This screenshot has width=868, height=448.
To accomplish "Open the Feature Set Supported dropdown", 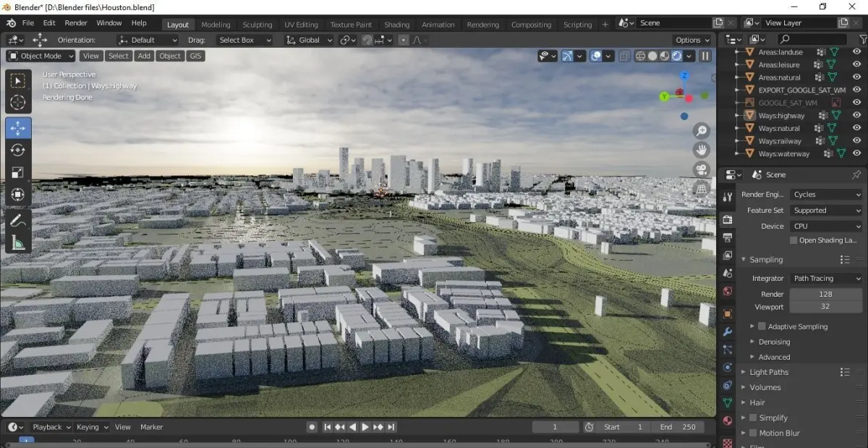I will (825, 211).
